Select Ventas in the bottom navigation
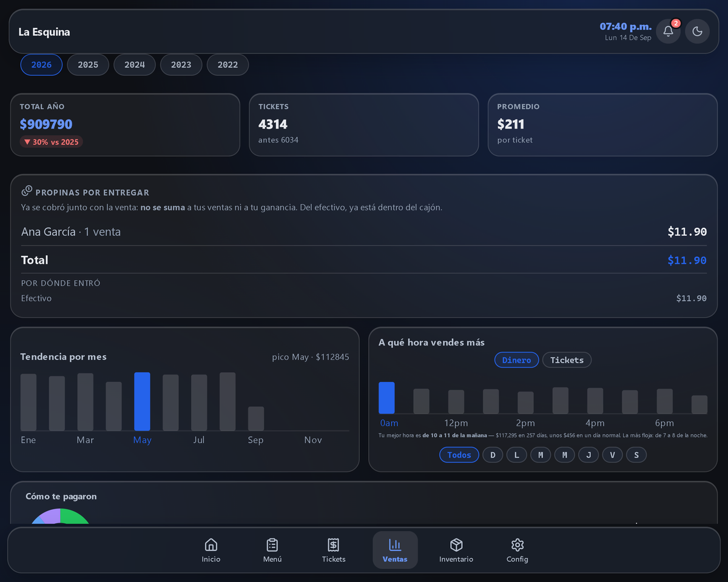The image size is (728, 582). pyautogui.click(x=395, y=550)
